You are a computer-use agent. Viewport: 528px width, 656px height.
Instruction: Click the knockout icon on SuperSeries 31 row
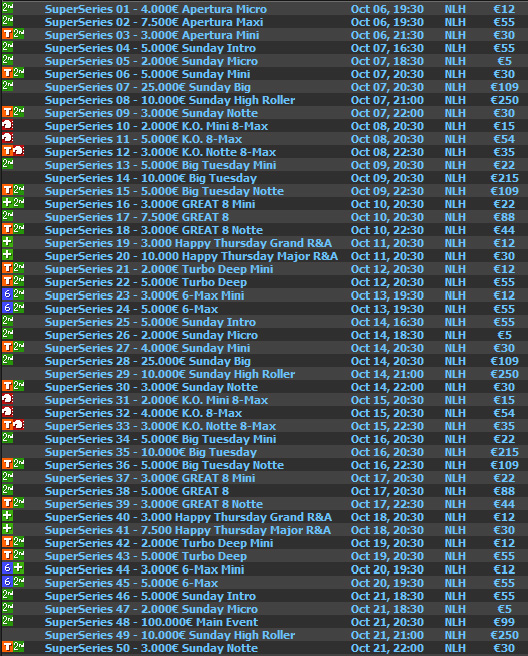tap(8, 399)
